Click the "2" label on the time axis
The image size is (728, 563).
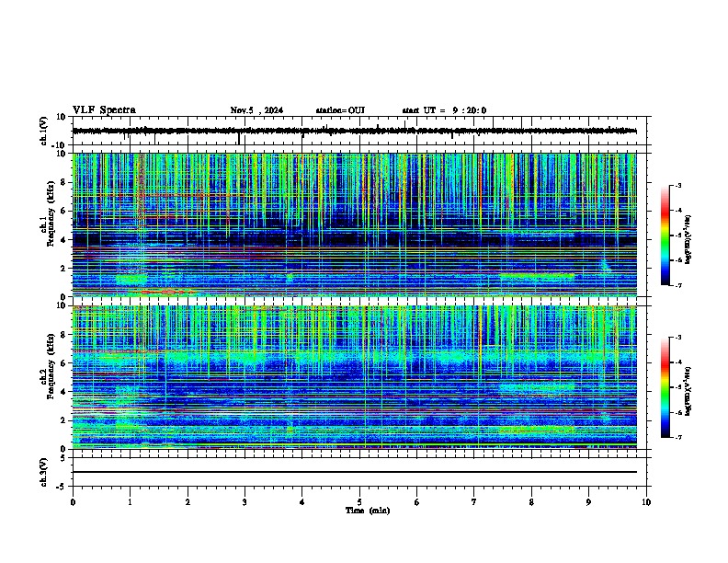coord(188,502)
